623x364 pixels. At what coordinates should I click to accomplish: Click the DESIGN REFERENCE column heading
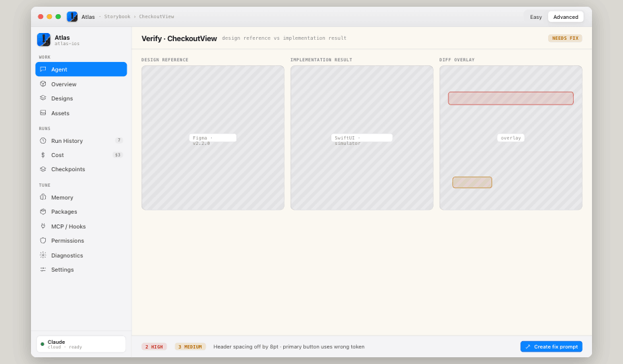click(x=165, y=59)
